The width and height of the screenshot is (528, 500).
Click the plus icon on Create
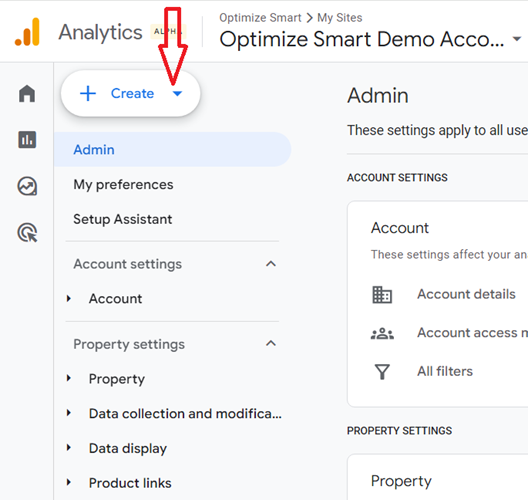[88, 93]
